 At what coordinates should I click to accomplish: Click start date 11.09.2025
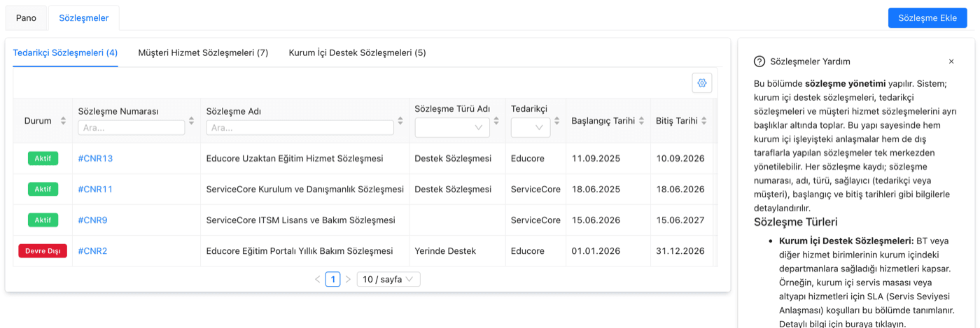pyautogui.click(x=596, y=159)
